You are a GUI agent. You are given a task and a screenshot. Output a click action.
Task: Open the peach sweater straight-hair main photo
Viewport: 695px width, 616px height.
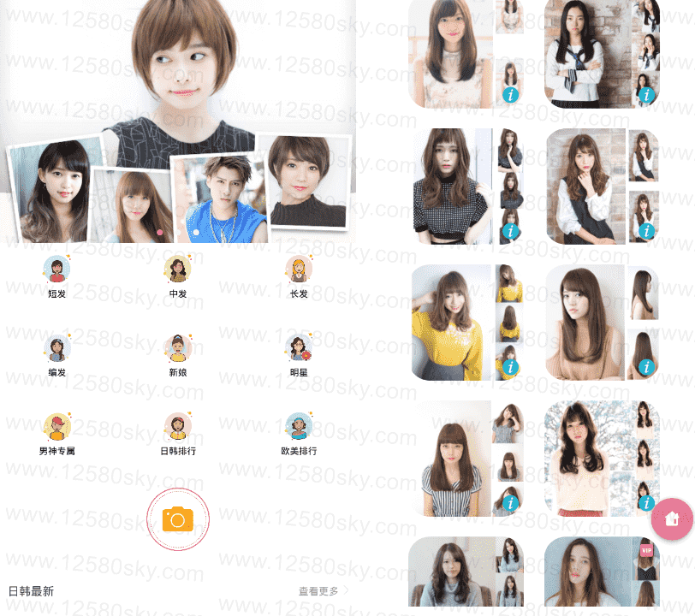click(x=585, y=323)
